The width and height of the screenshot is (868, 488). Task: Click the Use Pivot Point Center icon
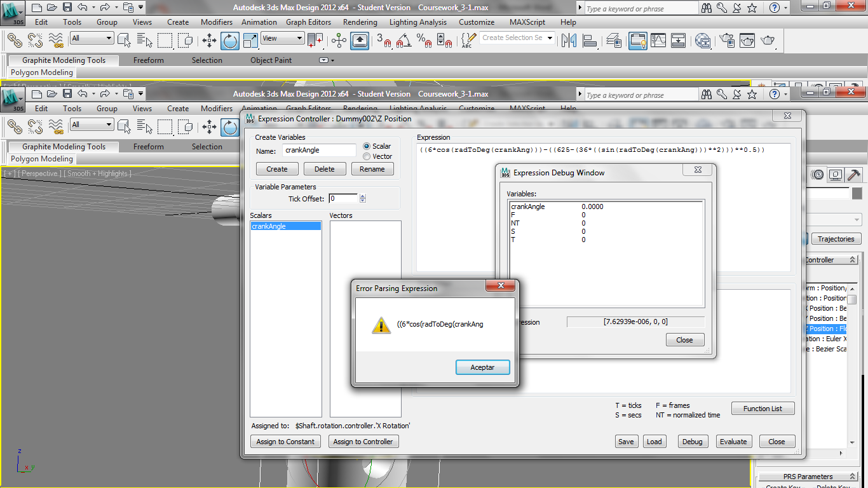315,41
